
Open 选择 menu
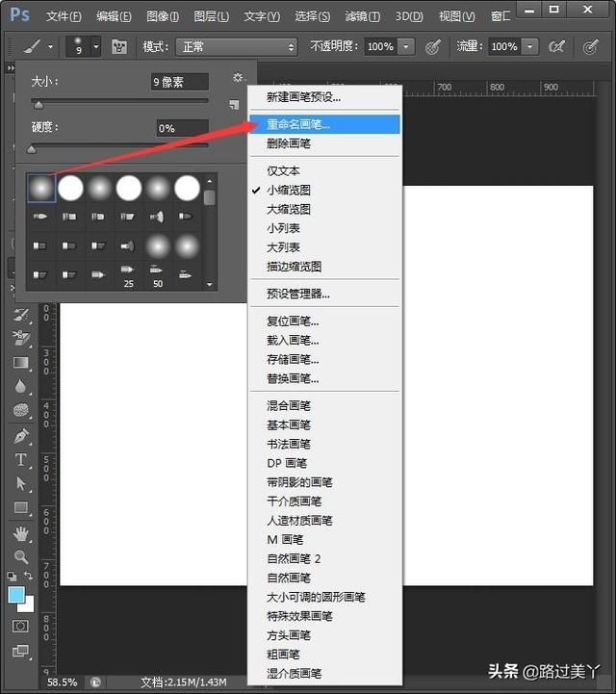[x=313, y=16]
